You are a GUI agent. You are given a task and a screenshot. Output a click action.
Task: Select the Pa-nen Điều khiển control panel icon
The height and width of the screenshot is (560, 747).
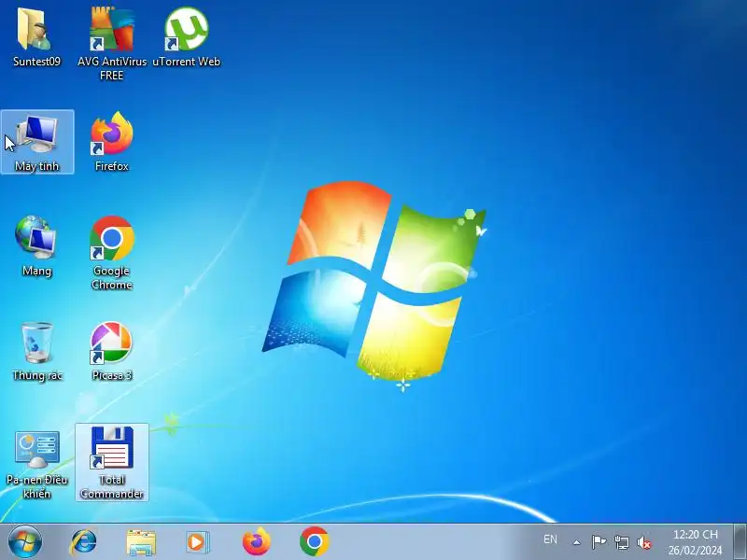point(36,464)
